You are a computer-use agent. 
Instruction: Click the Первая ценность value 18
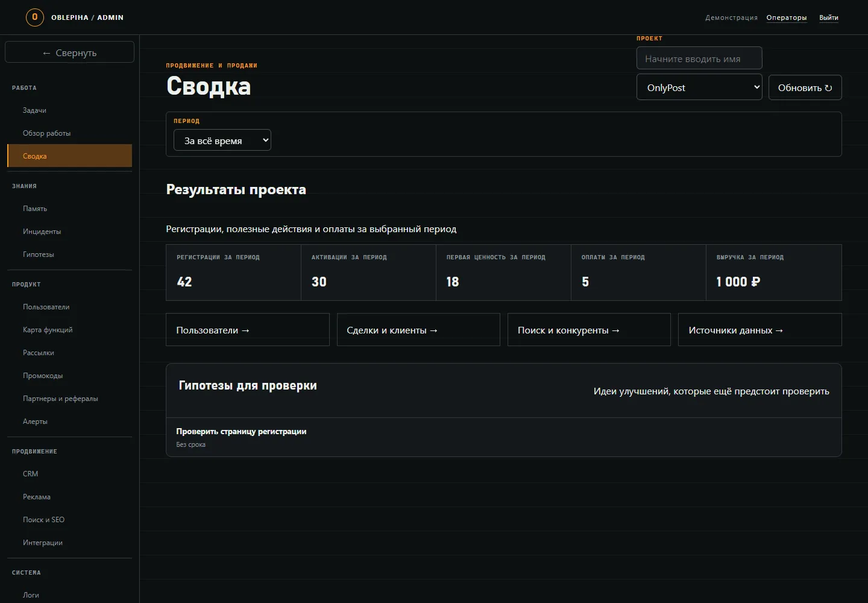(x=453, y=282)
